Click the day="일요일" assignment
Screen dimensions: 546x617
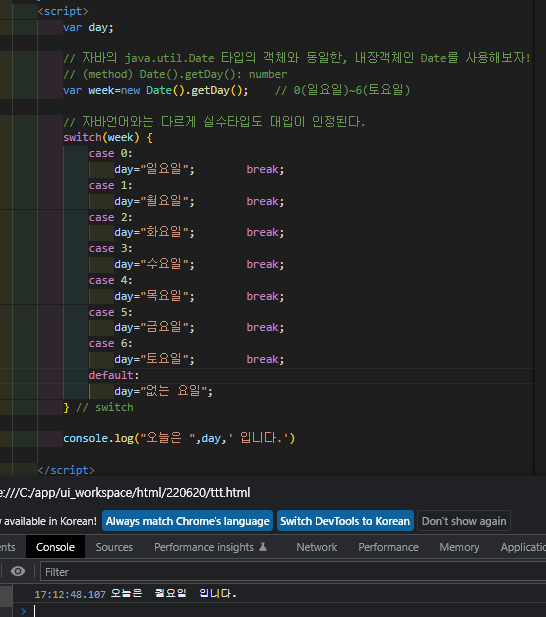click(154, 169)
